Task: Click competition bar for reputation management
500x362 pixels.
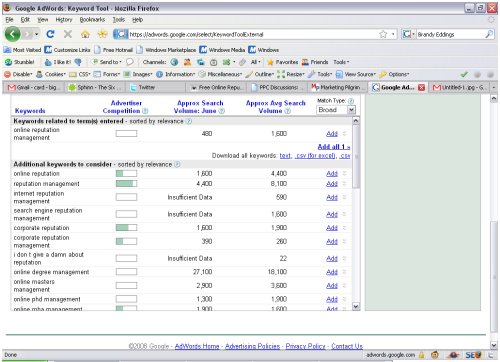Action: (126, 184)
